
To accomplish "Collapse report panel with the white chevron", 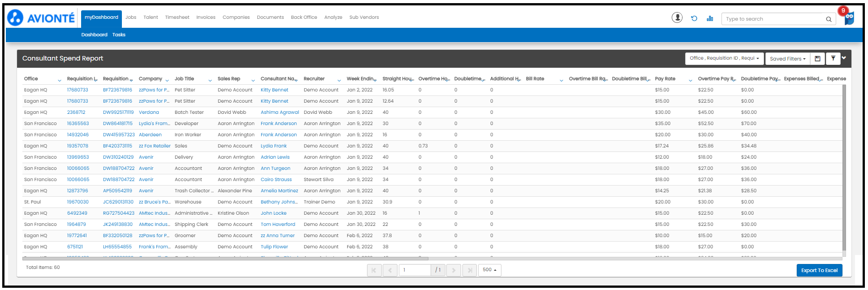I will click(x=844, y=58).
